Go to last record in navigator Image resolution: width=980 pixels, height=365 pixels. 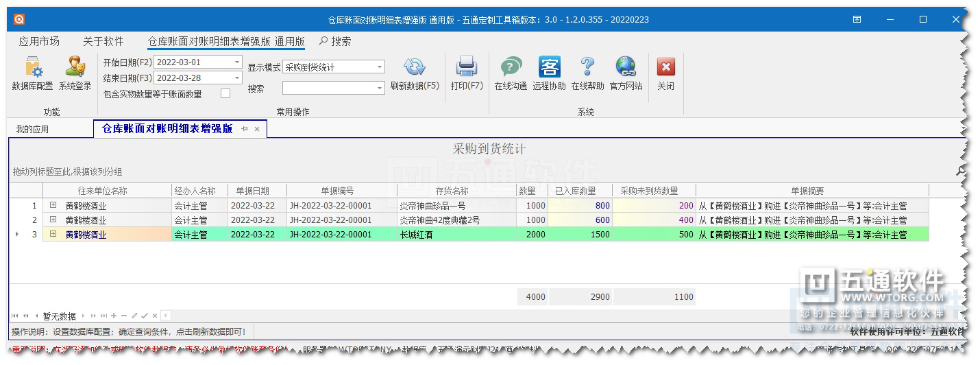click(x=104, y=316)
